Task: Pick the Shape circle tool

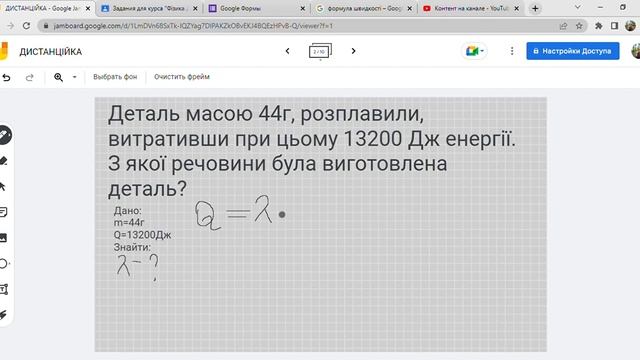Action: 4,264
